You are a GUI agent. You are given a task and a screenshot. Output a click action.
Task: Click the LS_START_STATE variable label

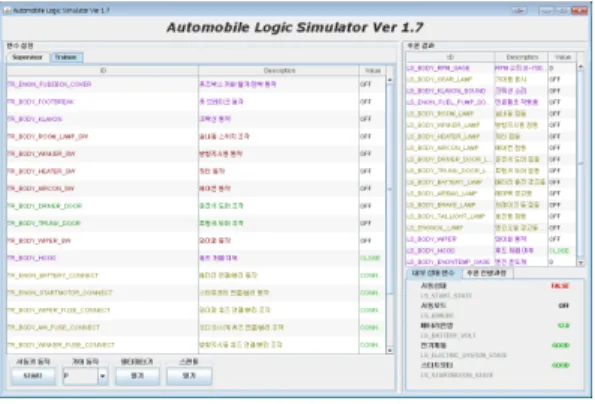(446, 296)
